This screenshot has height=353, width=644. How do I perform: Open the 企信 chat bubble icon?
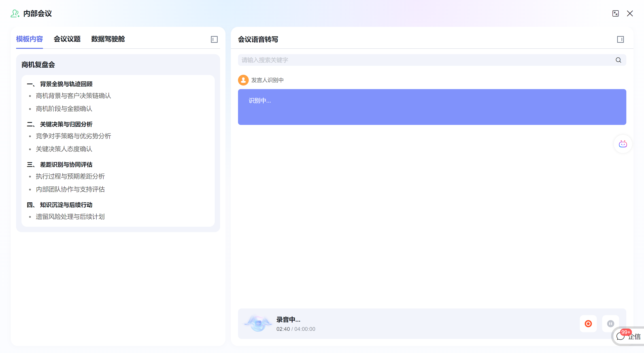tap(620, 336)
